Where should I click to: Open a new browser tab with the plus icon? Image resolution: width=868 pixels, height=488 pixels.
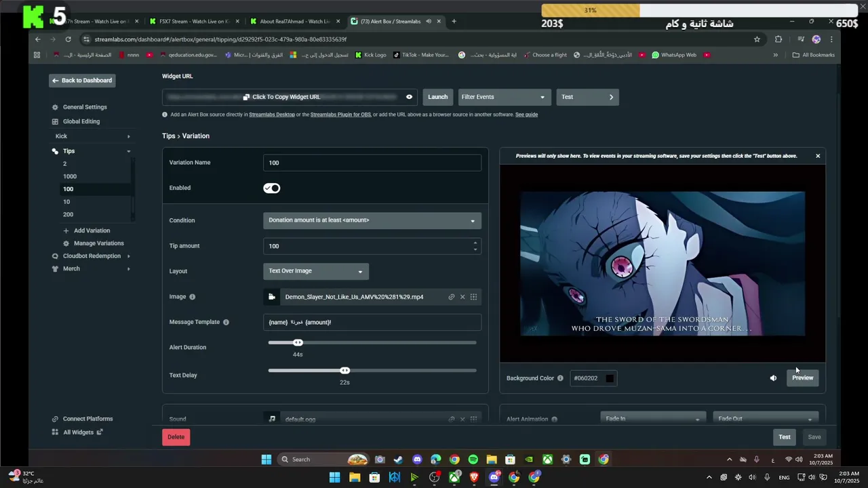(x=454, y=21)
